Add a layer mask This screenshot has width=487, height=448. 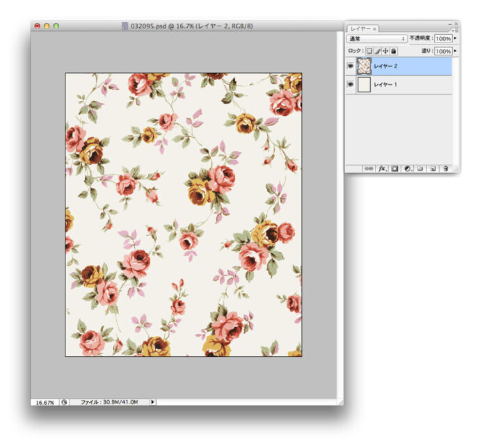click(394, 168)
